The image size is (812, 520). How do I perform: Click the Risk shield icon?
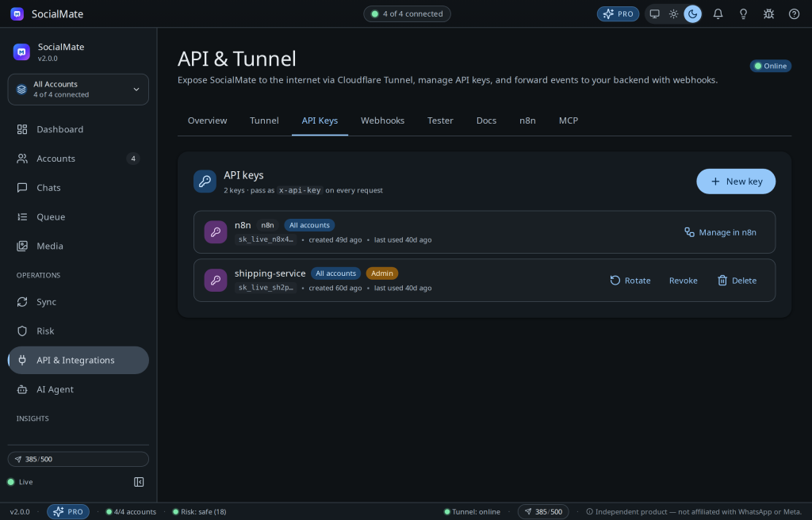point(21,331)
